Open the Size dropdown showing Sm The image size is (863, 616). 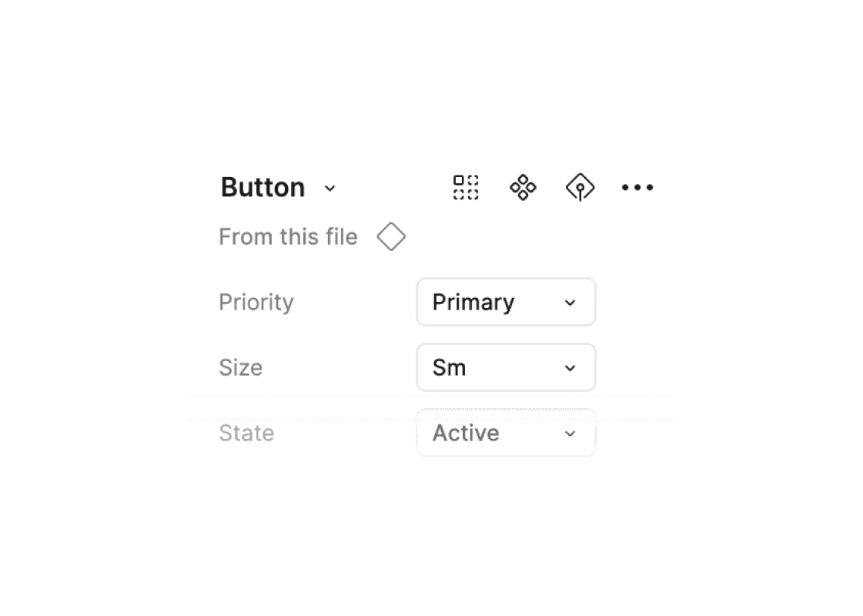pyautogui.click(x=506, y=368)
